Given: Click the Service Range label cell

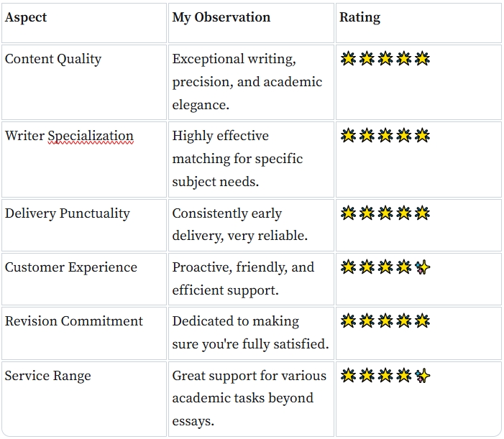Looking at the screenshot, I should [x=48, y=376].
